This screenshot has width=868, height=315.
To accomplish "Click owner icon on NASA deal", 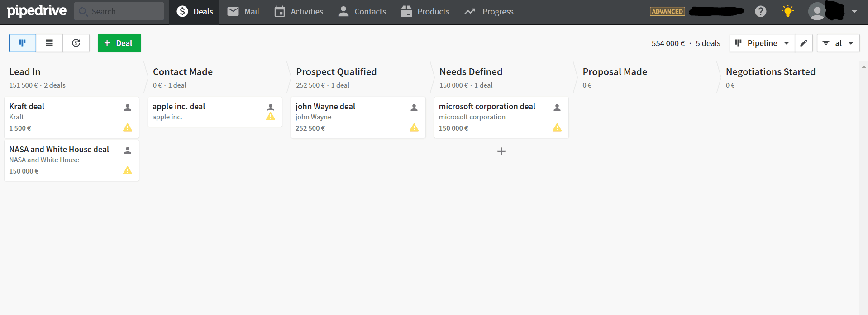I will pos(128,150).
